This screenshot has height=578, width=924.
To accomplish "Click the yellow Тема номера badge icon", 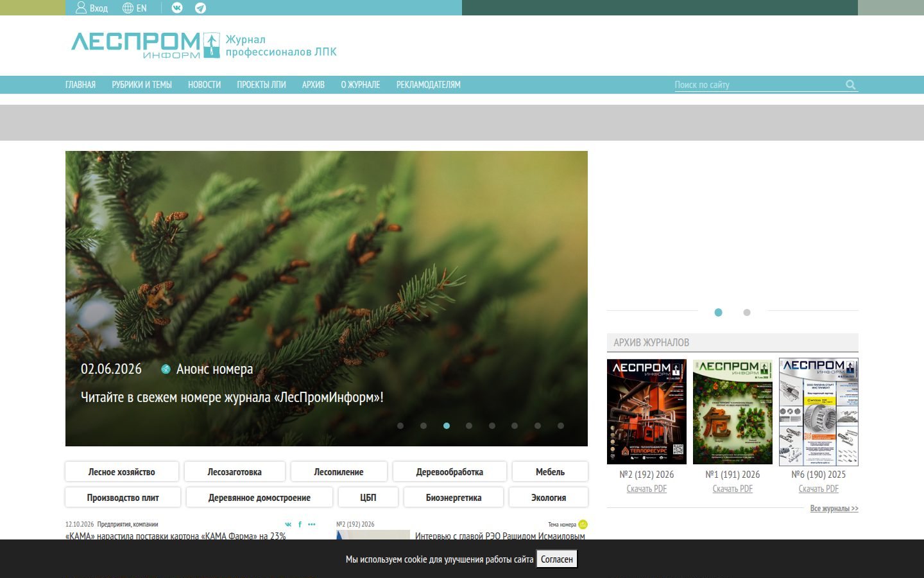I will coord(583,524).
